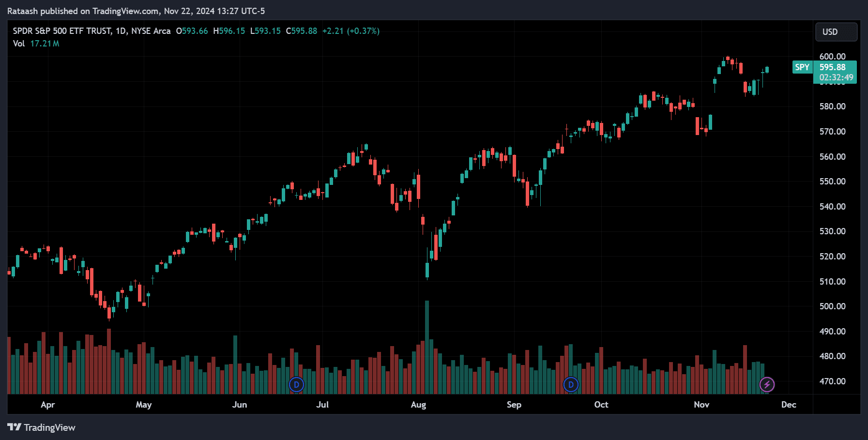Click the 530.00 price axis label
This screenshot has height=440, width=868.
click(832, 231)
